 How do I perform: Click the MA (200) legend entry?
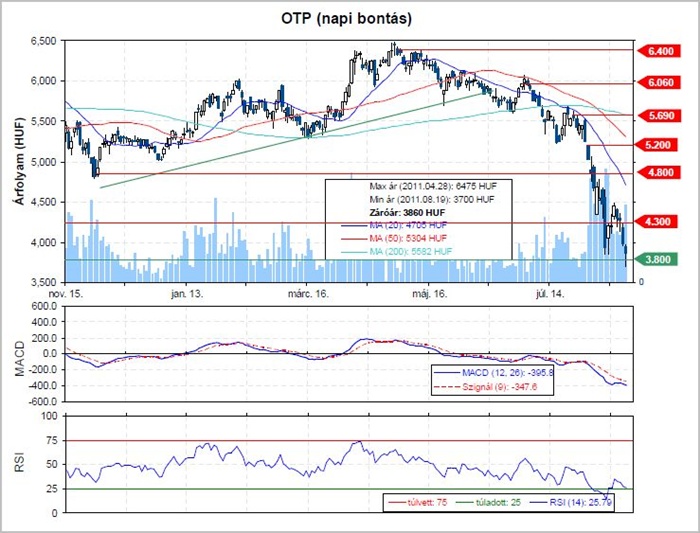(x=396, y=252)
